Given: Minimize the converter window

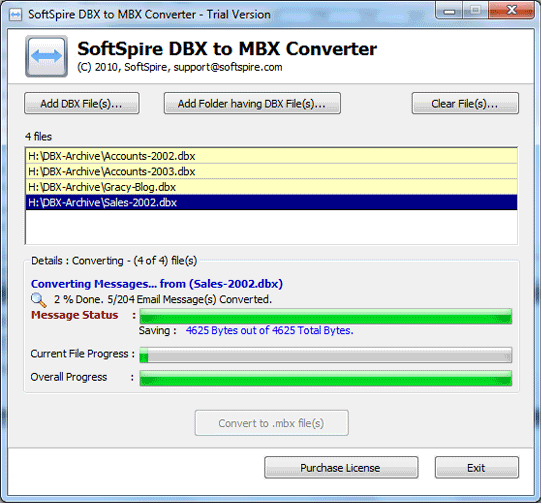Looking at the screenshot, I should pyautogui.click(x=449, y=11).
